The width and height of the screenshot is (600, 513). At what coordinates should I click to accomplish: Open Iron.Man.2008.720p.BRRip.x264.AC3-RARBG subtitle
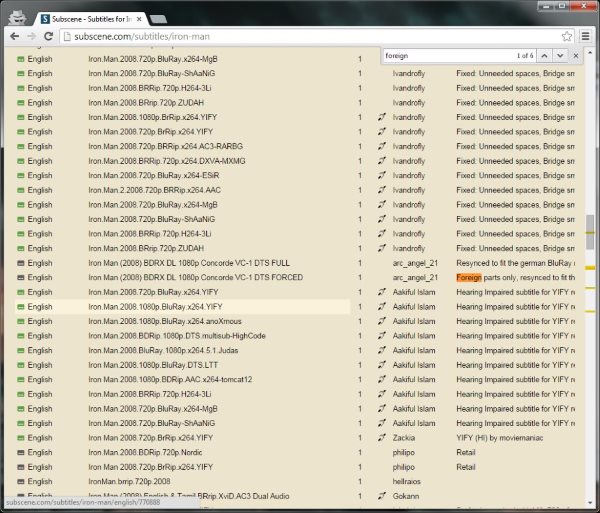point(165,146)
